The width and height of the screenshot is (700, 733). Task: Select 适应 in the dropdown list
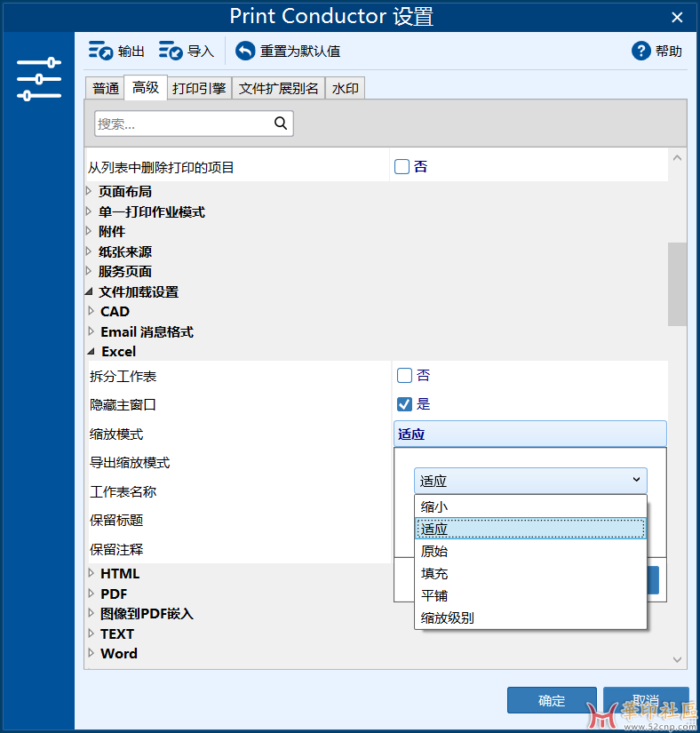(530, 529)
